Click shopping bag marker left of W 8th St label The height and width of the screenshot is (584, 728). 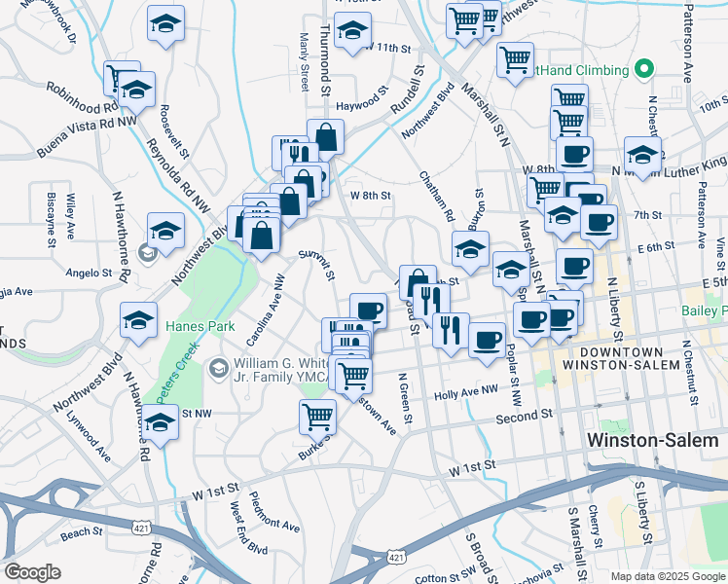coord(288,201)
